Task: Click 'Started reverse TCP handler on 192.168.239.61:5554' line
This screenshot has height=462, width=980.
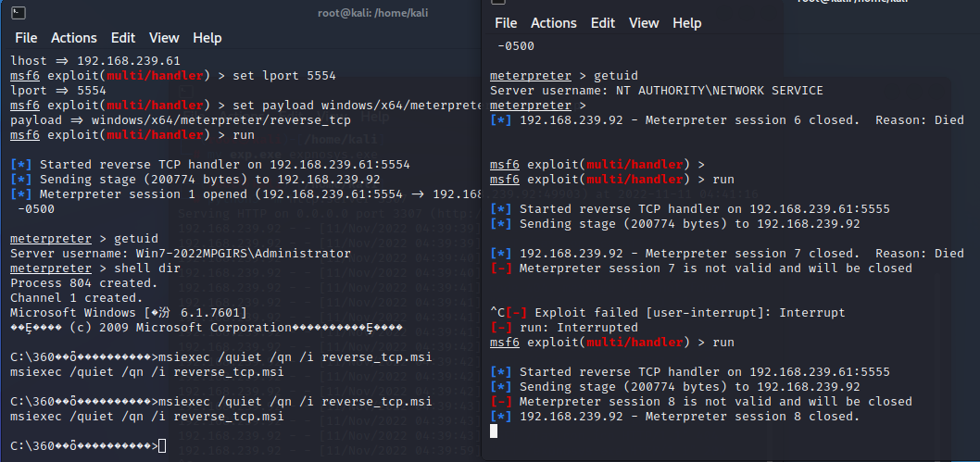Action: tap(210, 165)
